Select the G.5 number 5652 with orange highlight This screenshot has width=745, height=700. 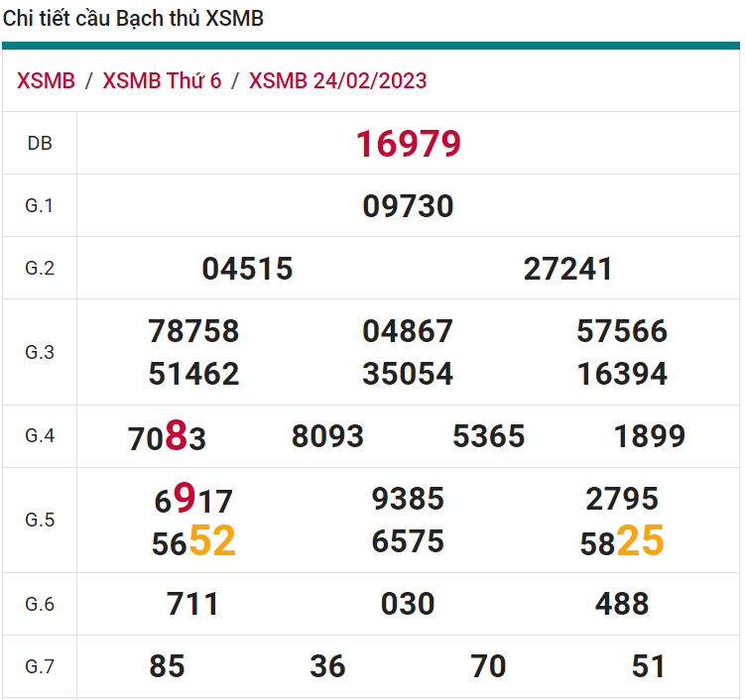(193, 542)
